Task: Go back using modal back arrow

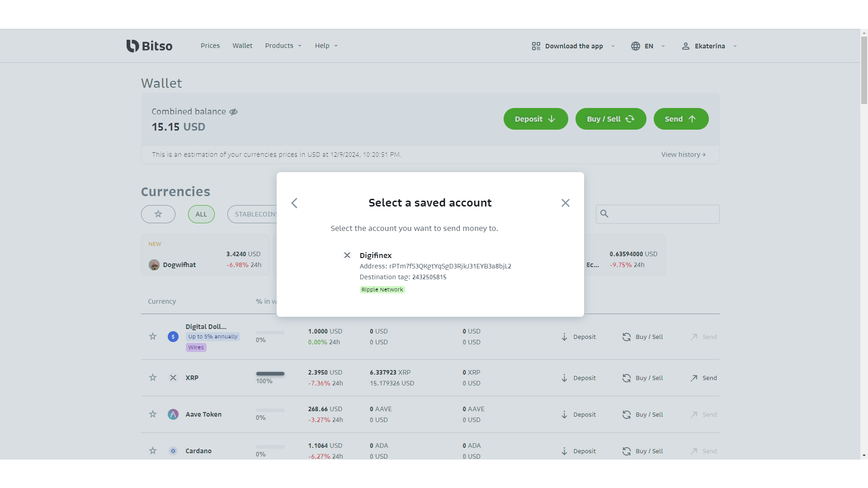Action: (x=294, y=203)
